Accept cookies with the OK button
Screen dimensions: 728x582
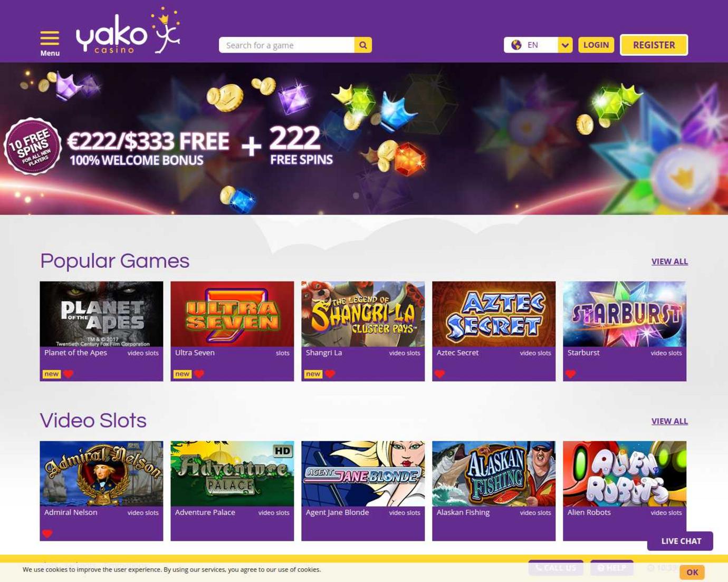692,572
